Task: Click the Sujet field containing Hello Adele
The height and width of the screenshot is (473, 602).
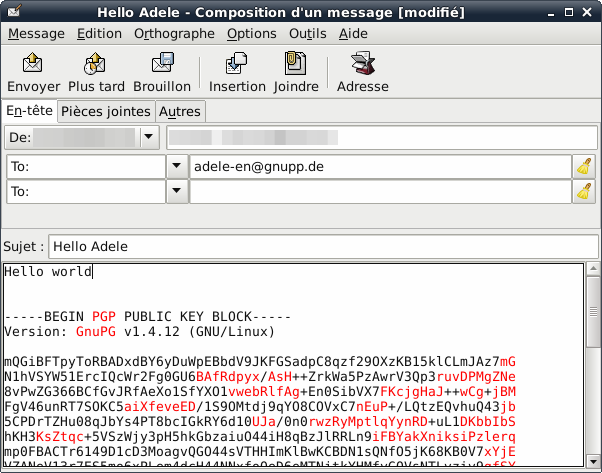Action: tap(320, 245)
